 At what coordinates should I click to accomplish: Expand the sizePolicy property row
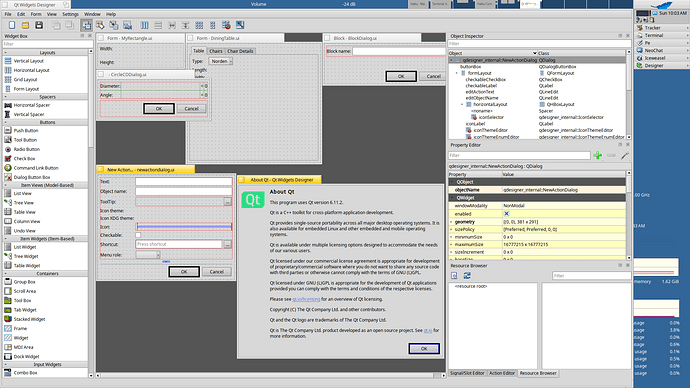point(451,230)
